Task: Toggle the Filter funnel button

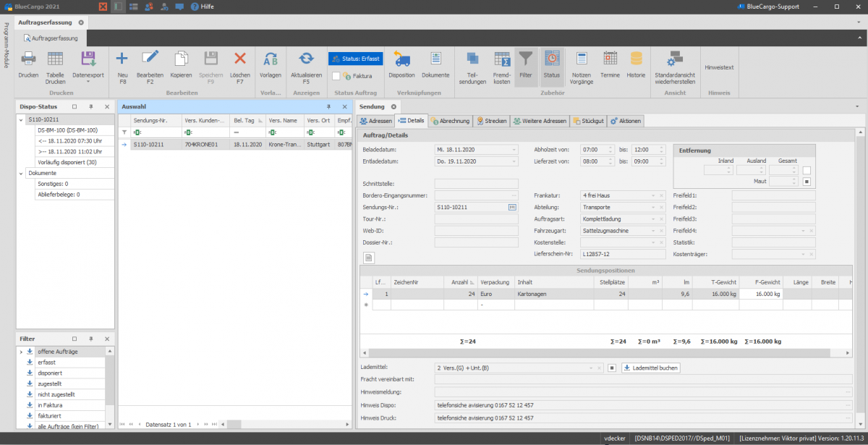Action: (x=526, y=67)
